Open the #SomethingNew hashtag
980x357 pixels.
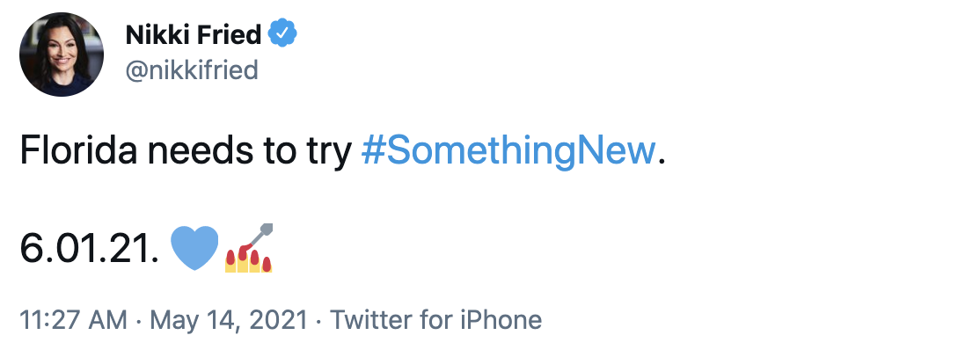(x=509, y=153)
